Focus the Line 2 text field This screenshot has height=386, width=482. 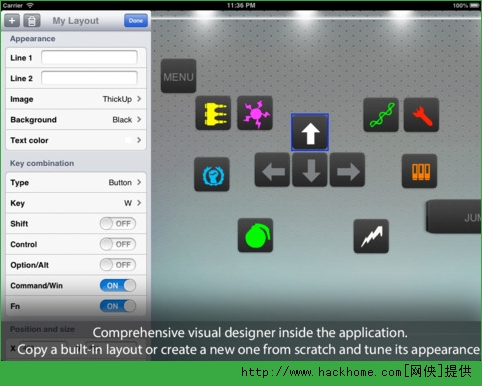pyautogui.click(x=89, y=78)
